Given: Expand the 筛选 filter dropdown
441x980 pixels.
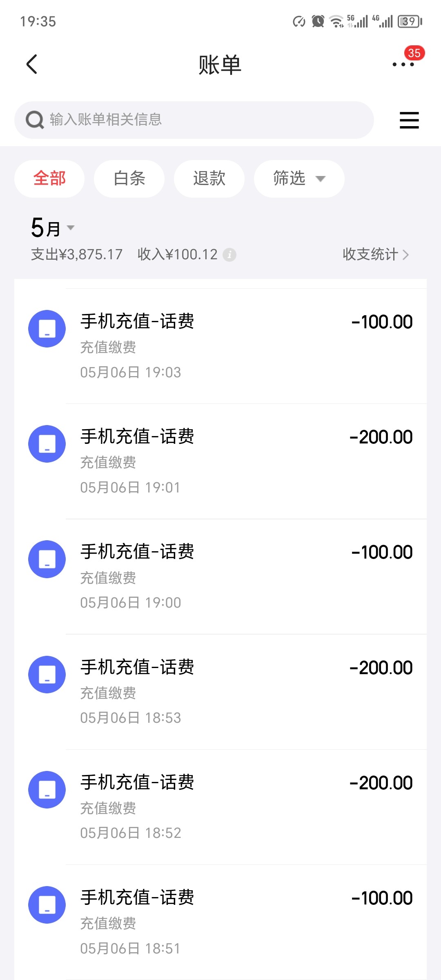Looking at the screenshot, I should pos(299,178).
